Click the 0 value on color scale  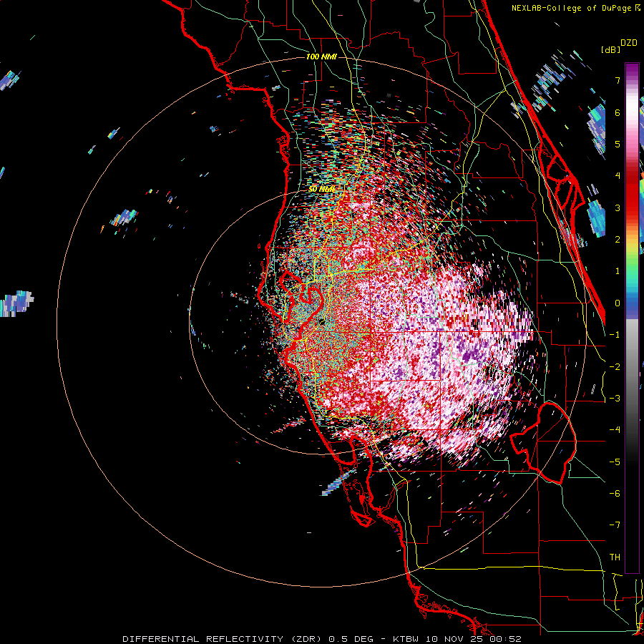pyautogui.click(x=618, y=303)
